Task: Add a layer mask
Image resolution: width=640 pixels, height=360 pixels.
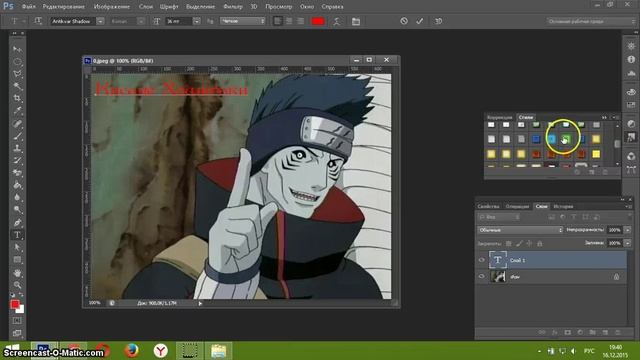Action: tap(567, 333)
